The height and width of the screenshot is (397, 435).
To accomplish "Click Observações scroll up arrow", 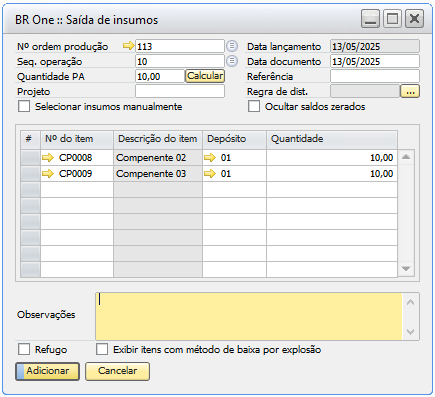I will click(411, 302).
